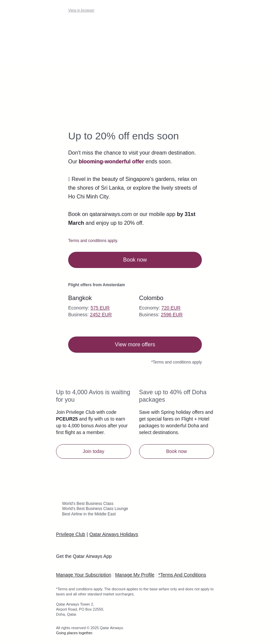Click Save up to 40% off Doha heading

point(172,396)
